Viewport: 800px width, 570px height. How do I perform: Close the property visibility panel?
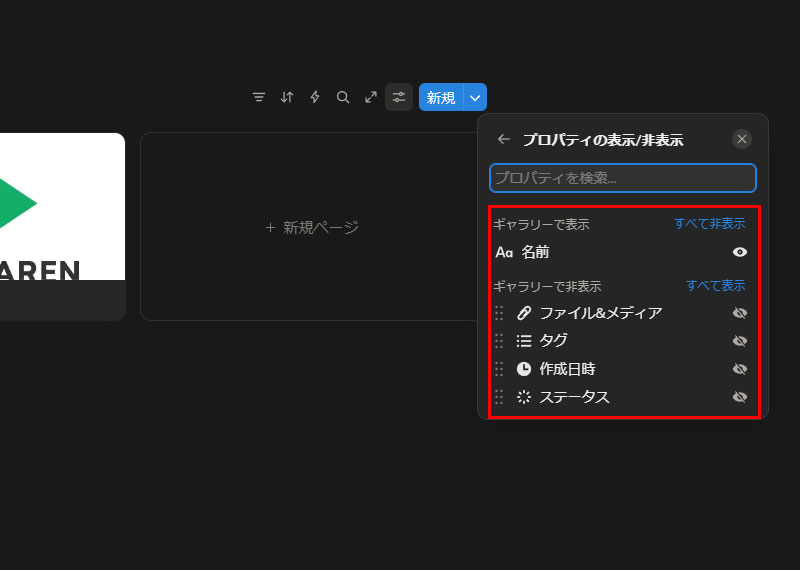coord(741,139)
